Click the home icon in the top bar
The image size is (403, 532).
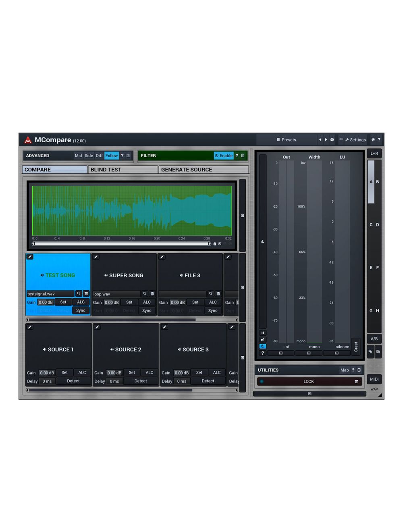373,140
